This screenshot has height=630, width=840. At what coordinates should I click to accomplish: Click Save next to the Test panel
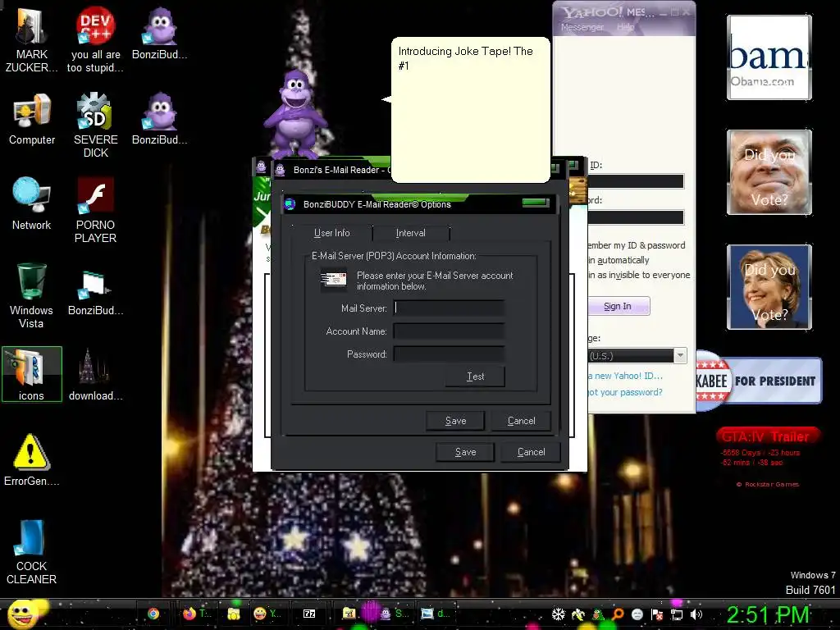tap(455, 421)
